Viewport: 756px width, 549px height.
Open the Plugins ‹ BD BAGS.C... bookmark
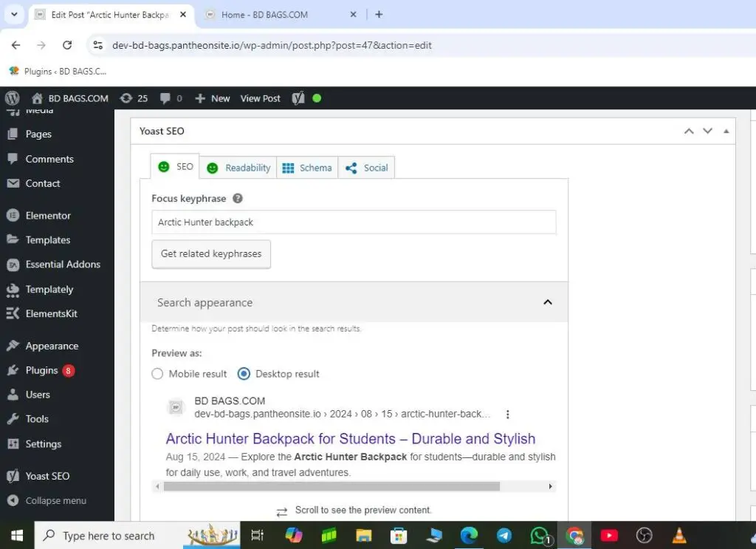pyautogui.click(x=58, y=71)
